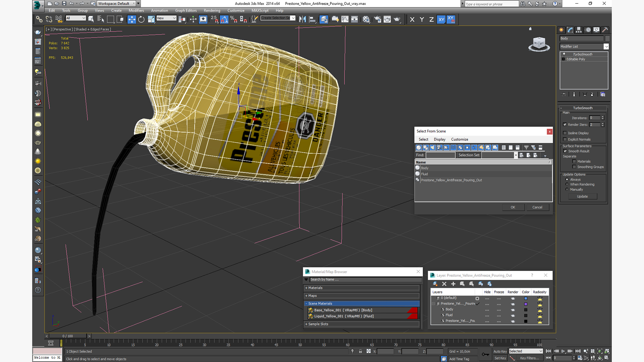Image resolution: width=644 pixels, height=362 pixels.
Task: Activate the Select and Link tool
Action: pos(39,19)
